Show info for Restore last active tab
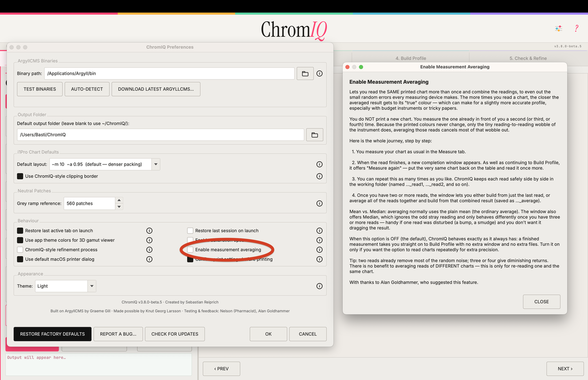 149,230
